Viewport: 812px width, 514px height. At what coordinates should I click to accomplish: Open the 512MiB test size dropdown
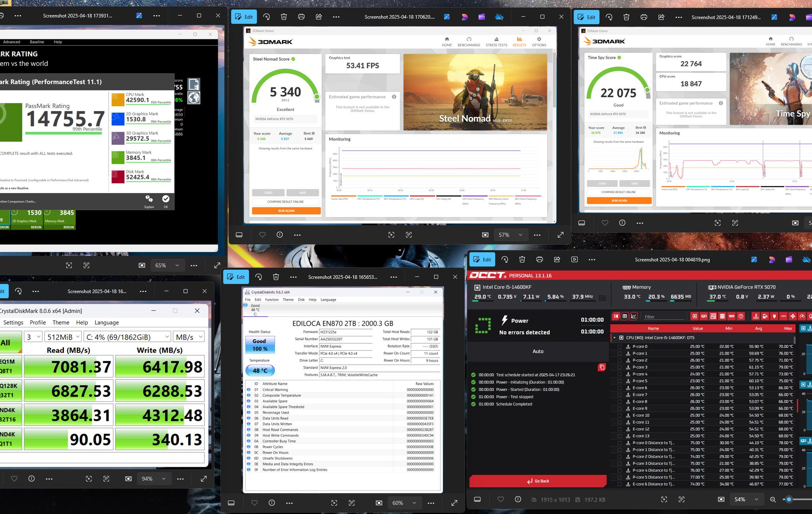(x=63, y=337)
